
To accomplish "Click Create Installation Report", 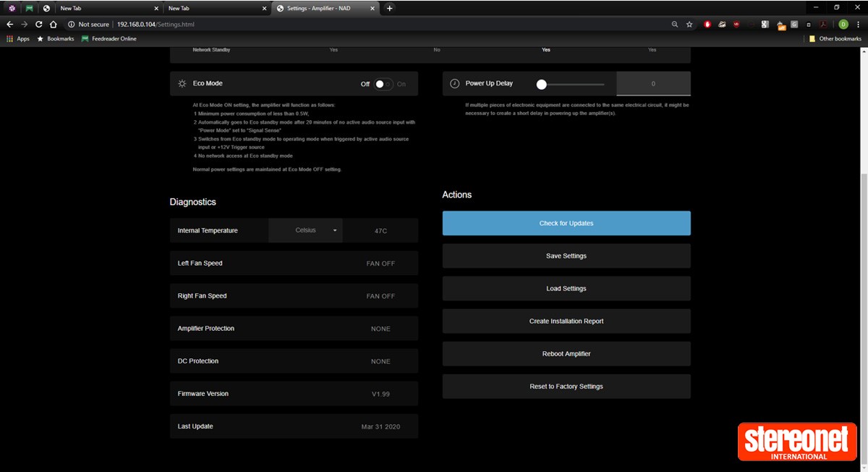I will coord(566,321).
